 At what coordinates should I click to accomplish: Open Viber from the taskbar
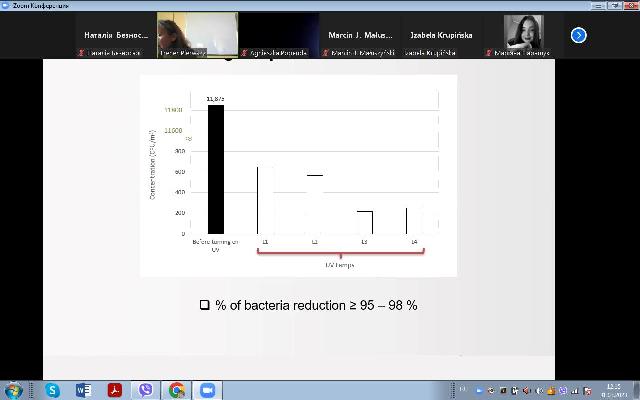click(x=145, y=390)
